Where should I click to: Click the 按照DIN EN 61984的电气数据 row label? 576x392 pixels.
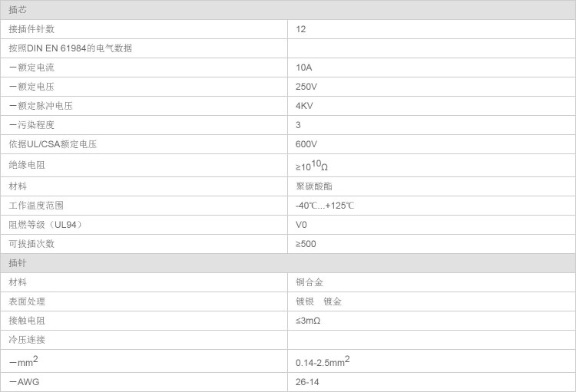point(70,48)
